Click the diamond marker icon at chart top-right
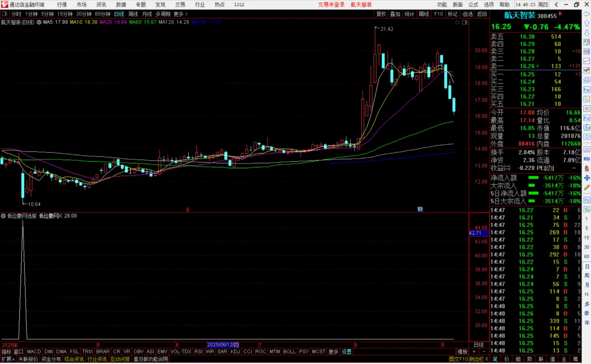591x364 pixels. tap(457, 22)
